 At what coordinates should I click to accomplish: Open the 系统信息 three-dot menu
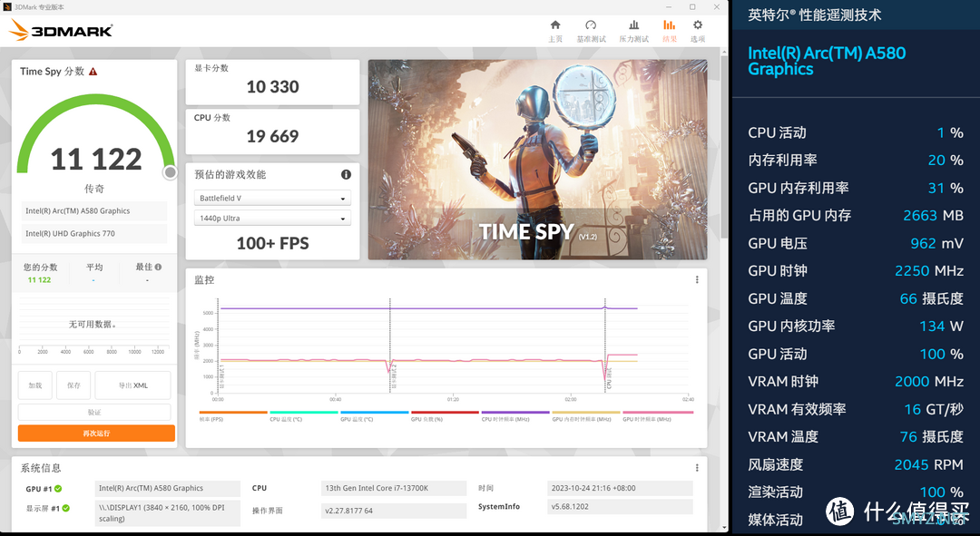click(697, 468)
